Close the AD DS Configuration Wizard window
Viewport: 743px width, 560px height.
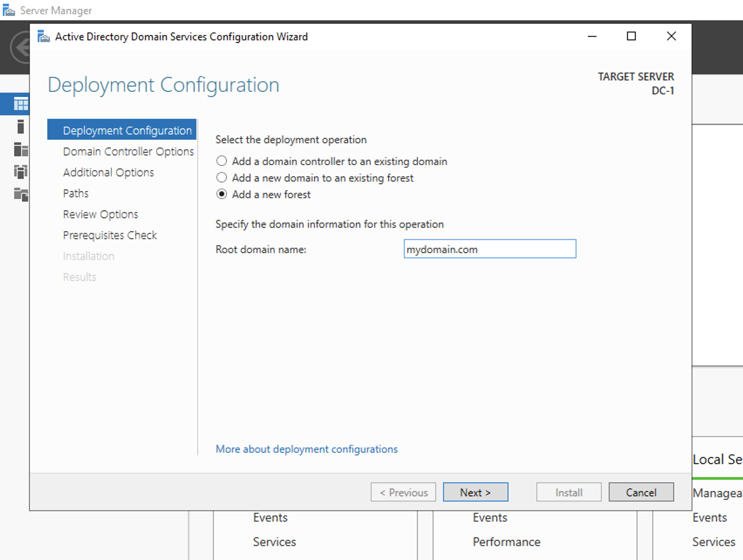click(671, 36)
